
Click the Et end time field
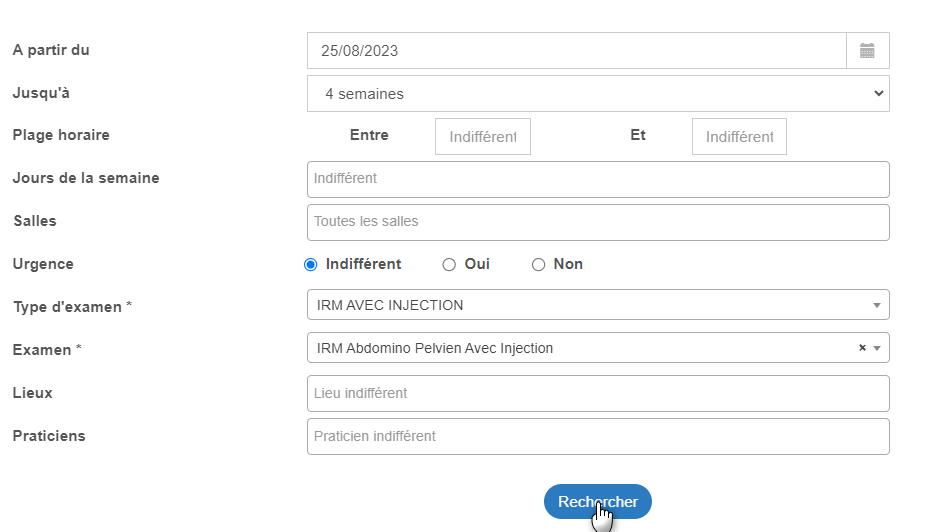point(739,136)
